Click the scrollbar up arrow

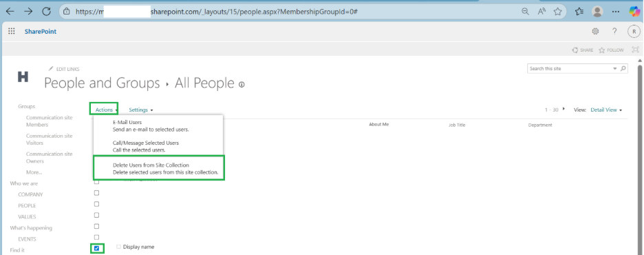tap(640, 60)
